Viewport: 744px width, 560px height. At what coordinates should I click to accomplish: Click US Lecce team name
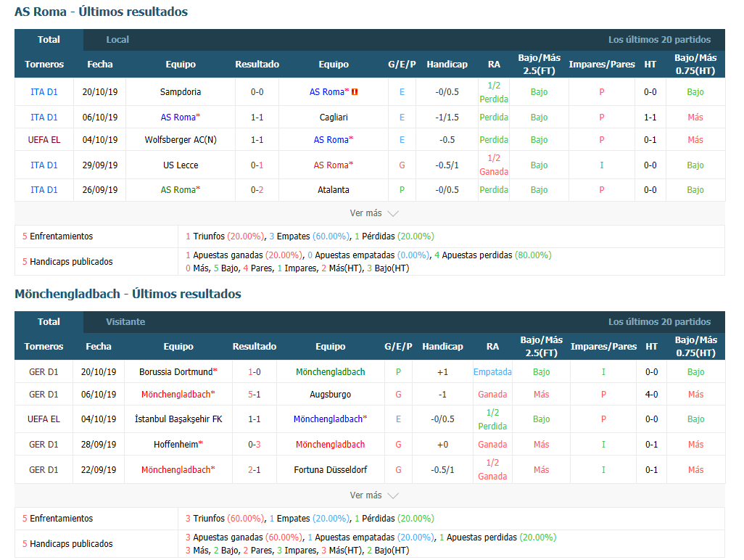point(181,165)
